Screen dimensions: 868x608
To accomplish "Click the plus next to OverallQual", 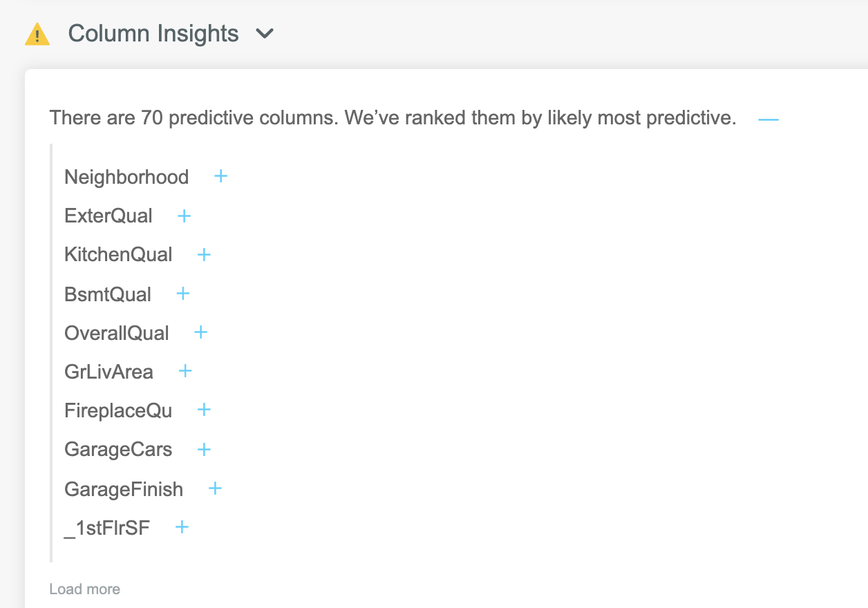I will tap(200, 332).
